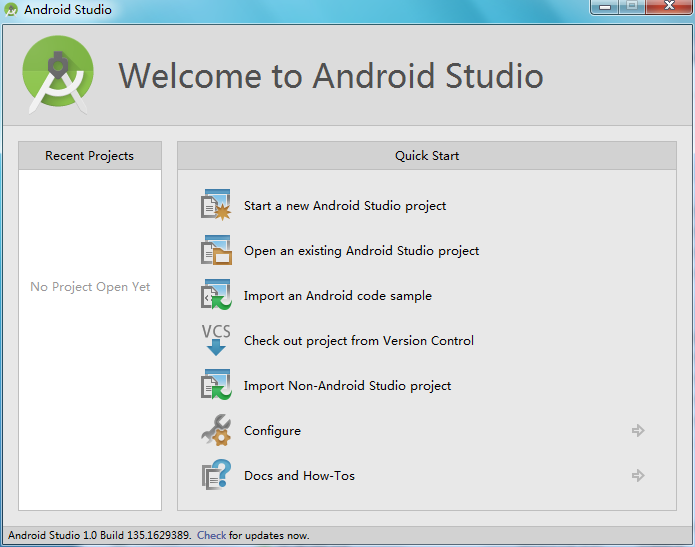Image resolution: width=695 pixels, height=547 pixels.
Task: Click the large Android Studio logo
Action: tap(58, 75)
